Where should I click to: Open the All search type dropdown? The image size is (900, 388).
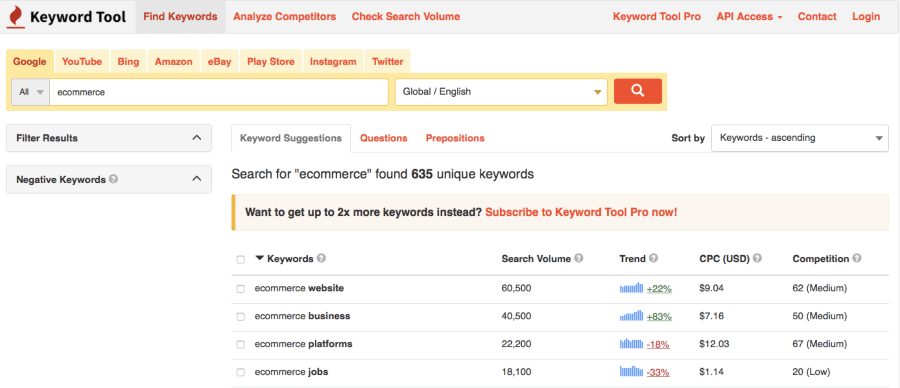coord(31,92)
